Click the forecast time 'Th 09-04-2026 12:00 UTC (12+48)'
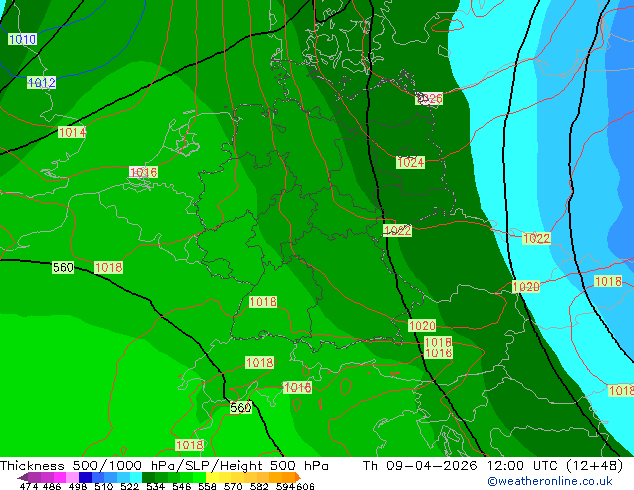 (493, 466)
